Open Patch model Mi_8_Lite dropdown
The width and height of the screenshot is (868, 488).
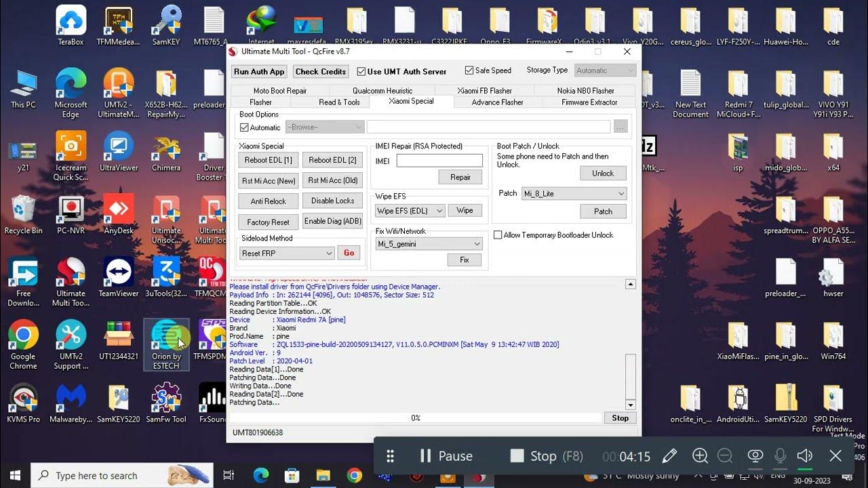point(574,194)
